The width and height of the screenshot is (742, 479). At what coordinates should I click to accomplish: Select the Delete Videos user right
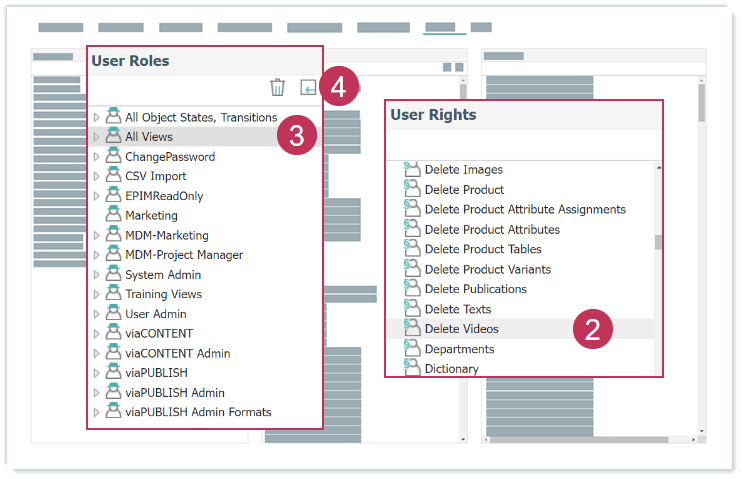point(461,329)
